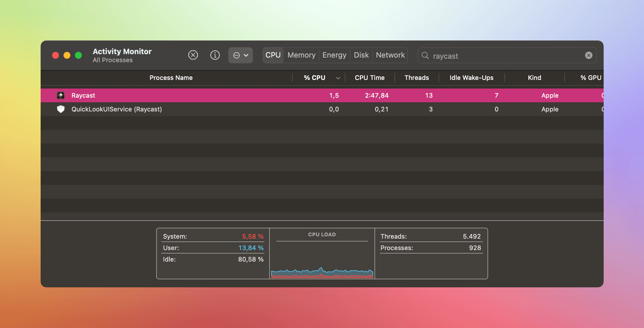
Task: Sort processes by Threads column
Action: [417, 78]
